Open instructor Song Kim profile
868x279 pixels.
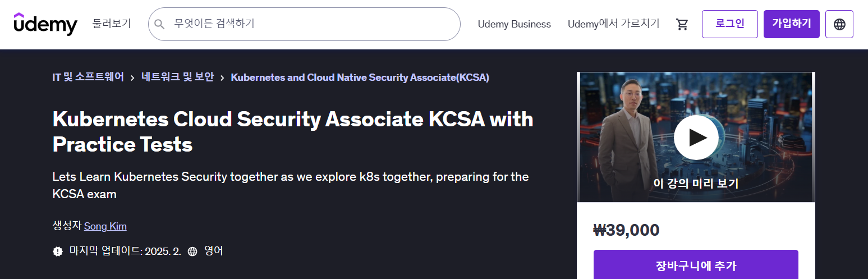(105, 226)
